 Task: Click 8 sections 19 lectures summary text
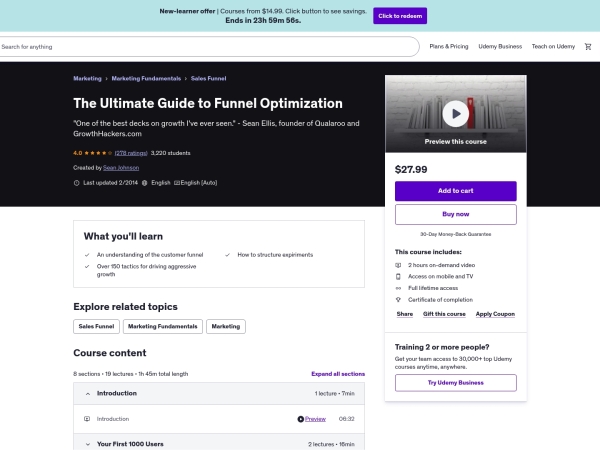[130, 374]
